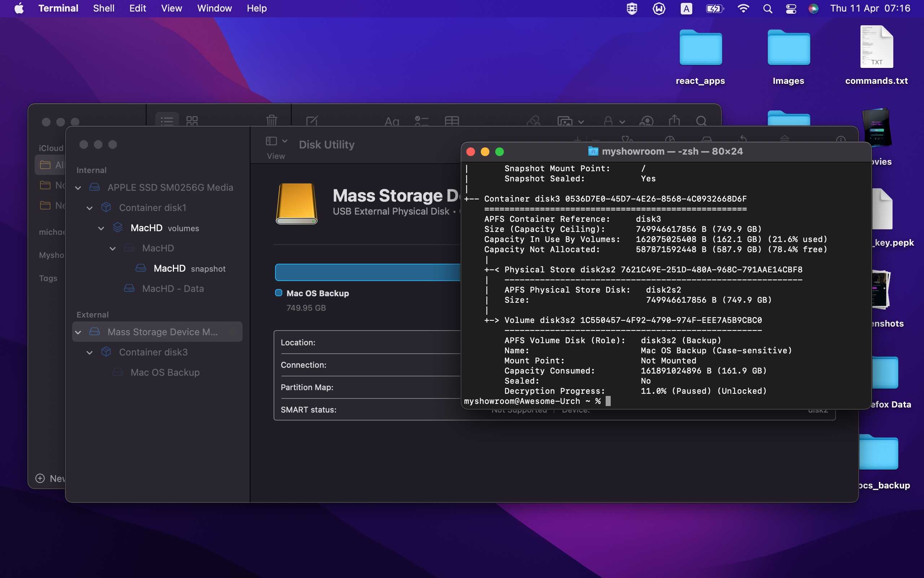Click the link icon in Notes toolbar
The width and height of the screenshot is (924, 578).
point(533,121)
